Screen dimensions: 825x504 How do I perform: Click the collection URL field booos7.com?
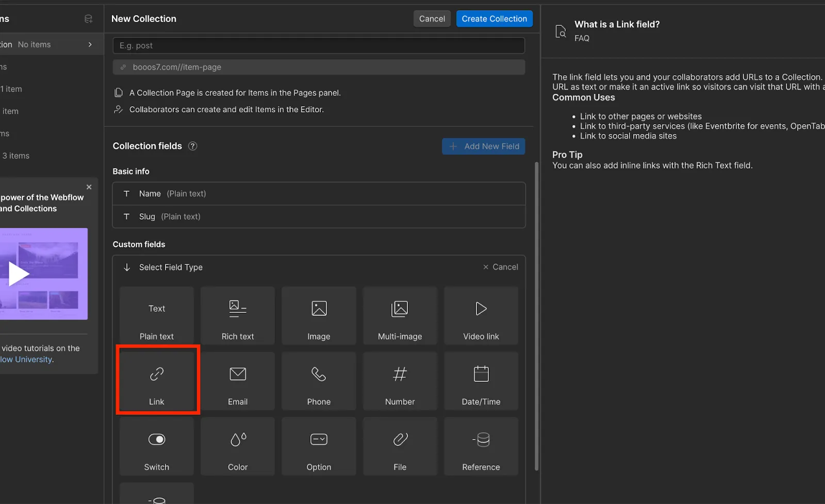[x=319, y=67]
